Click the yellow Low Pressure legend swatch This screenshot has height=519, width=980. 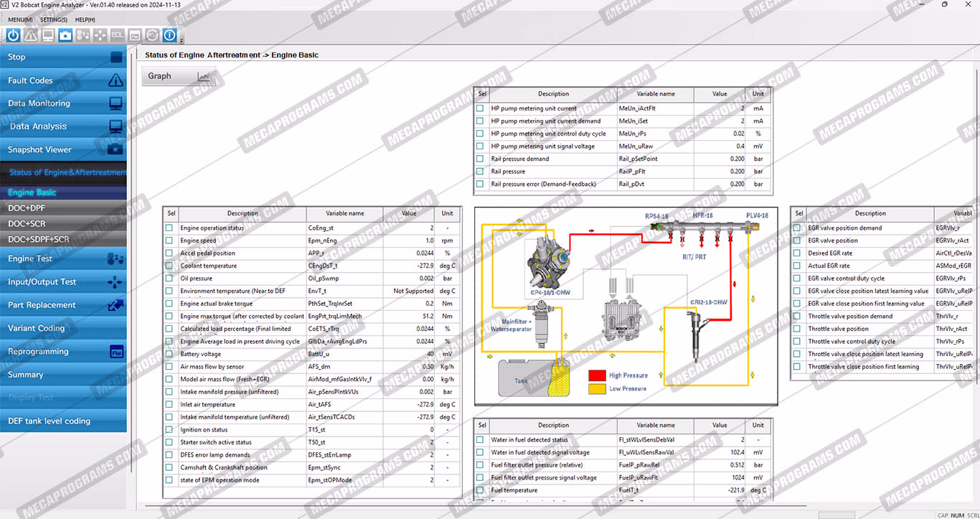(597, 389)
